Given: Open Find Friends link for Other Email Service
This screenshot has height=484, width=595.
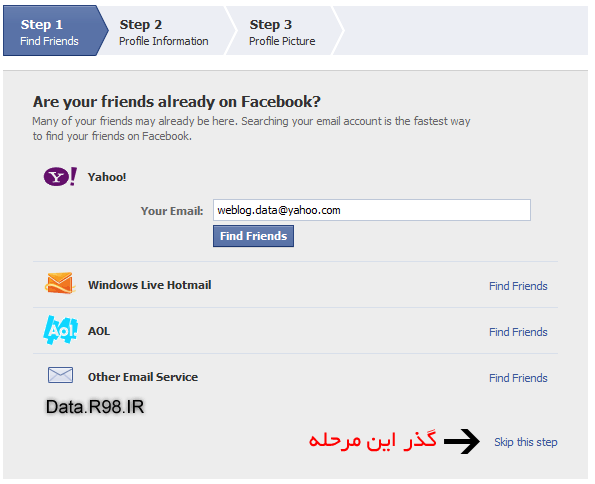Looking at the screenshot, I should click(x=518, y=378).
